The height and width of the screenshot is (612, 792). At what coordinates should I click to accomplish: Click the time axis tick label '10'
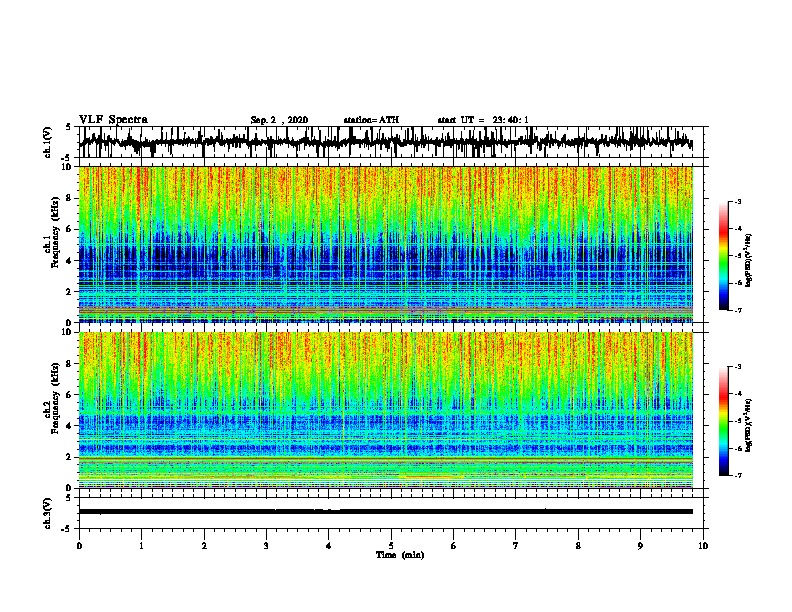pos(703,546)
